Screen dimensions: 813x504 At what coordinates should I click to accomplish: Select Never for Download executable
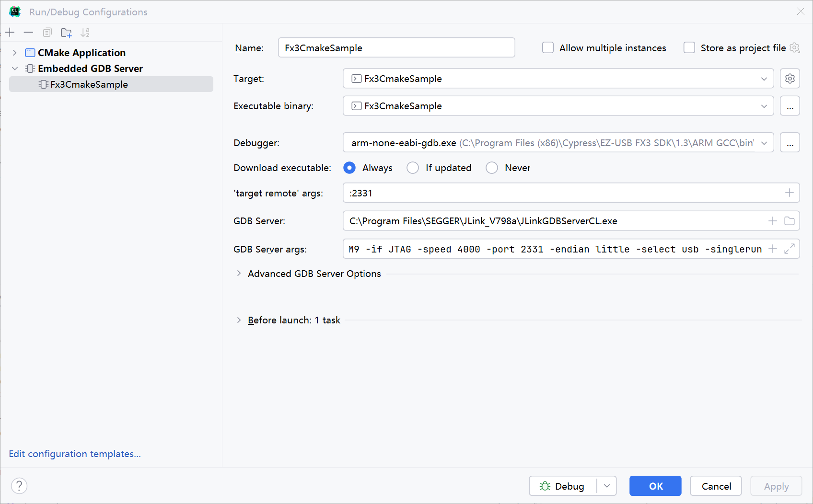[491, 168]
